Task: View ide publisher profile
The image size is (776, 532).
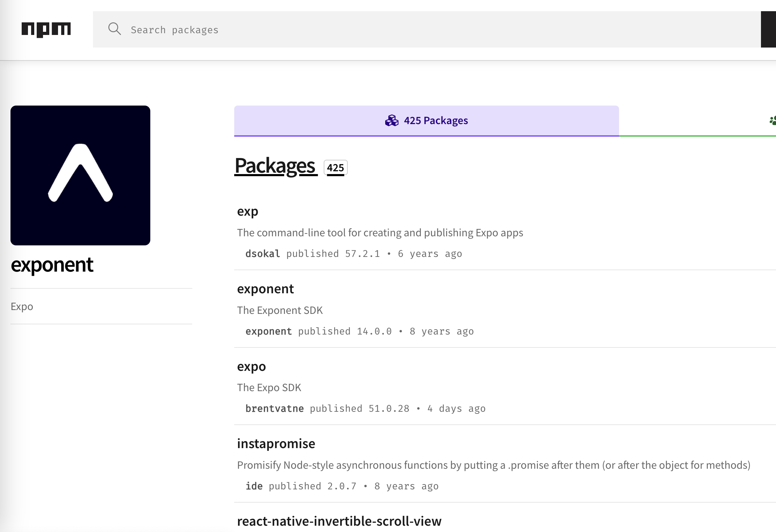Action: point(254,486)
